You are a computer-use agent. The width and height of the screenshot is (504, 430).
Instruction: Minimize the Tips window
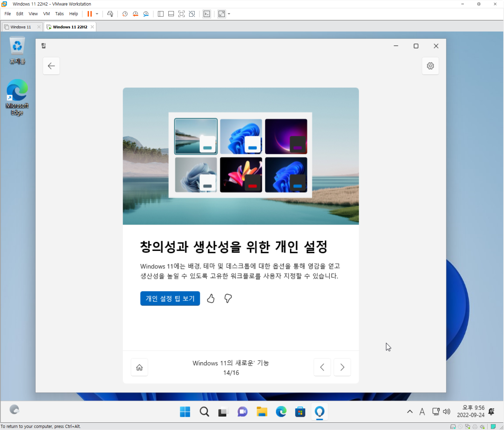396,46
